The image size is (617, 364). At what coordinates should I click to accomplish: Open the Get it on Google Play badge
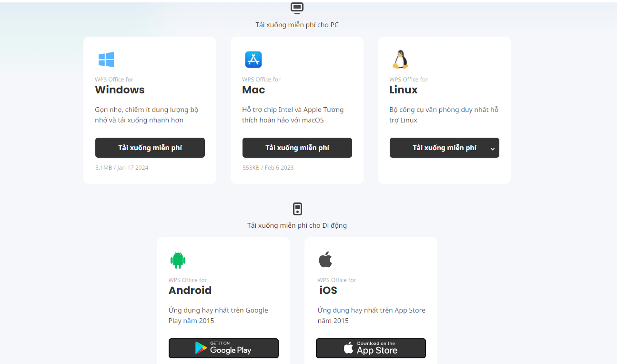(x=223, y=348)
